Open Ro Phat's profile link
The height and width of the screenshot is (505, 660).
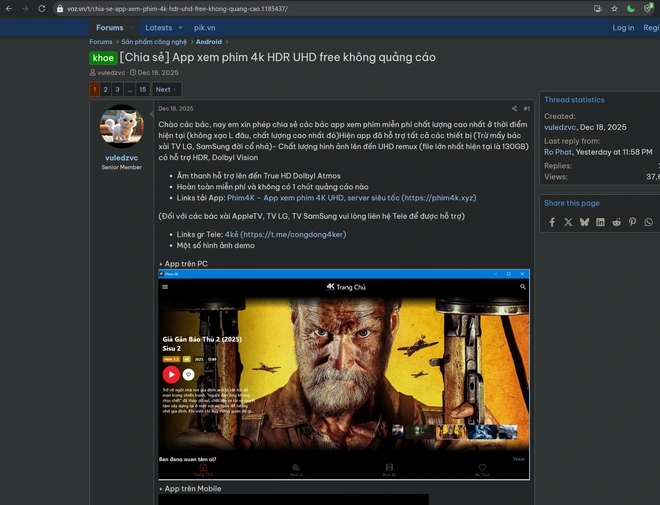pos(558,152)
